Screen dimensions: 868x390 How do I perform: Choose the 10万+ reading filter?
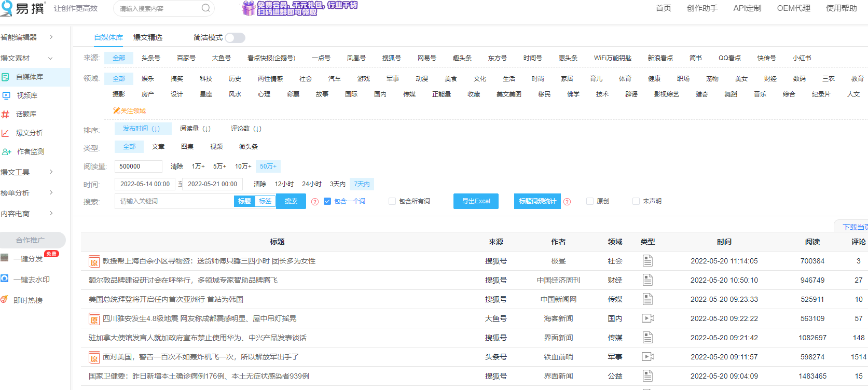pyautogui.click(x=243, y=166)
